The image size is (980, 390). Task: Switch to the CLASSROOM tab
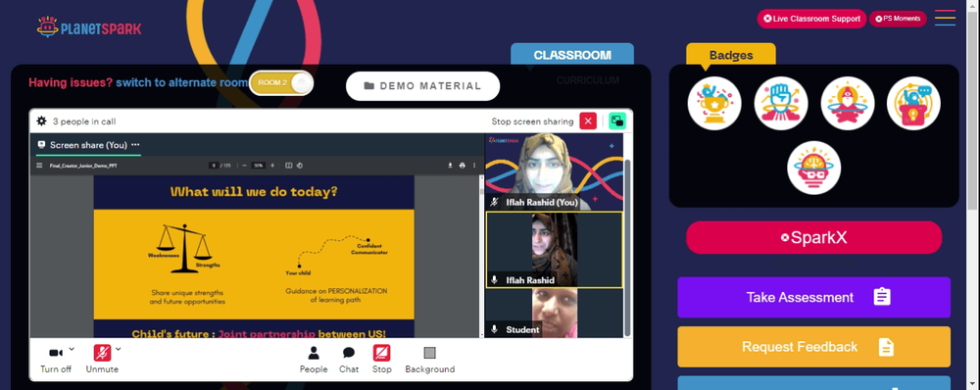tap(572, 55)
